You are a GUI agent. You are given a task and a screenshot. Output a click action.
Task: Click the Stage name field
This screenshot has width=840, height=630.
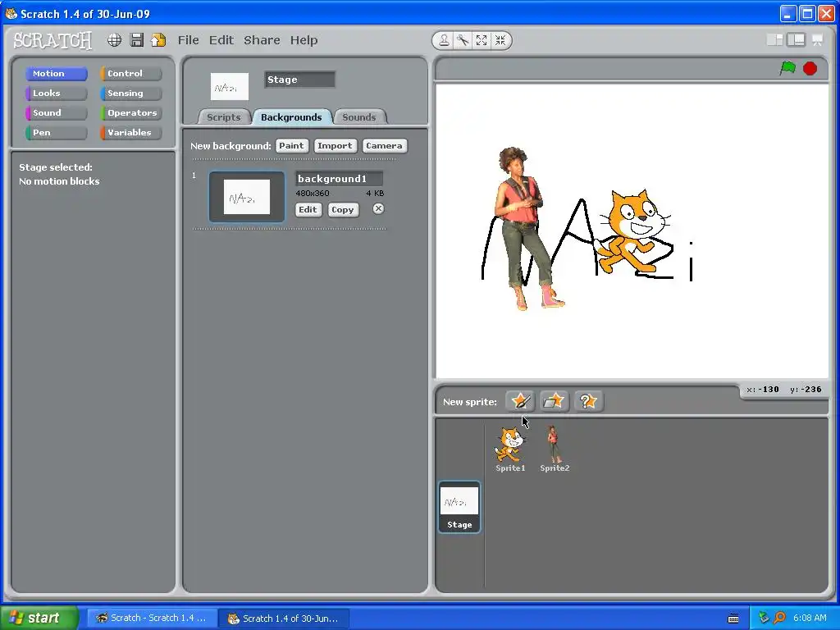pyautogui.click(x=299, y=80)
